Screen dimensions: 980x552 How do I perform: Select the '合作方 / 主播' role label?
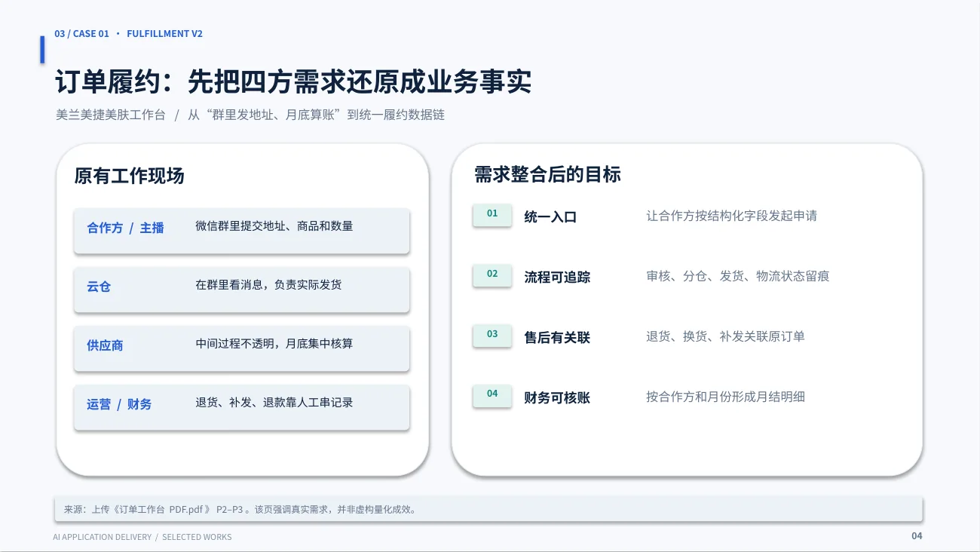[125, 228]
